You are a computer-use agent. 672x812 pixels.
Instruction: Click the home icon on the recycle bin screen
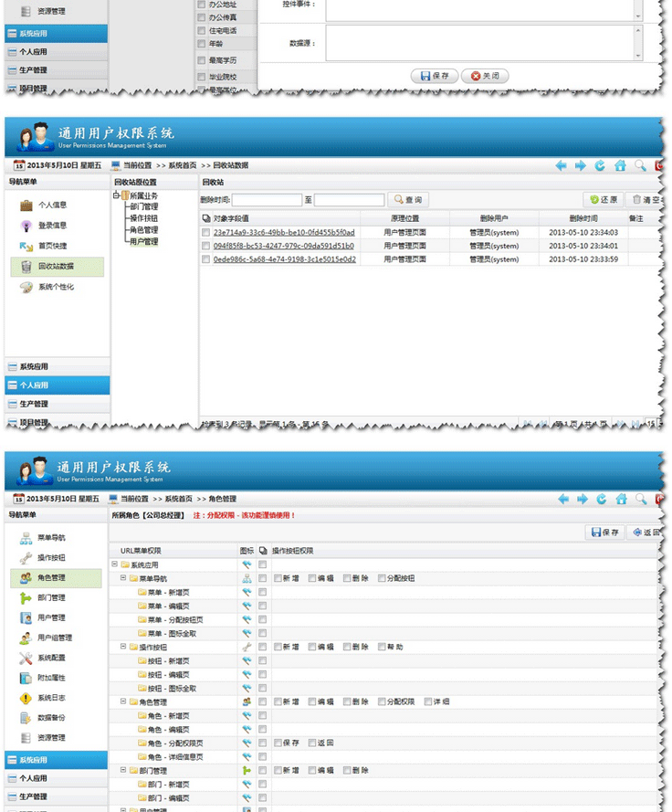click(x=620, y=165)
